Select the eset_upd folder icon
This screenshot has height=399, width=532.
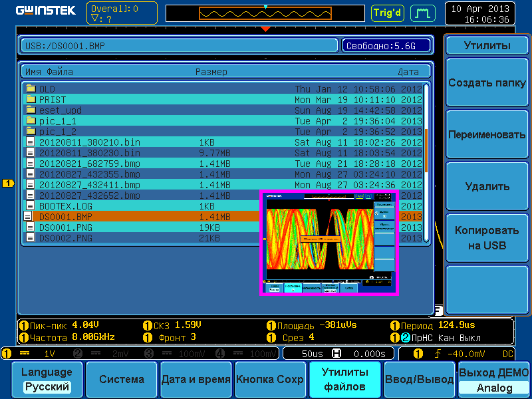pyautogui.click(x=30, y=110)
